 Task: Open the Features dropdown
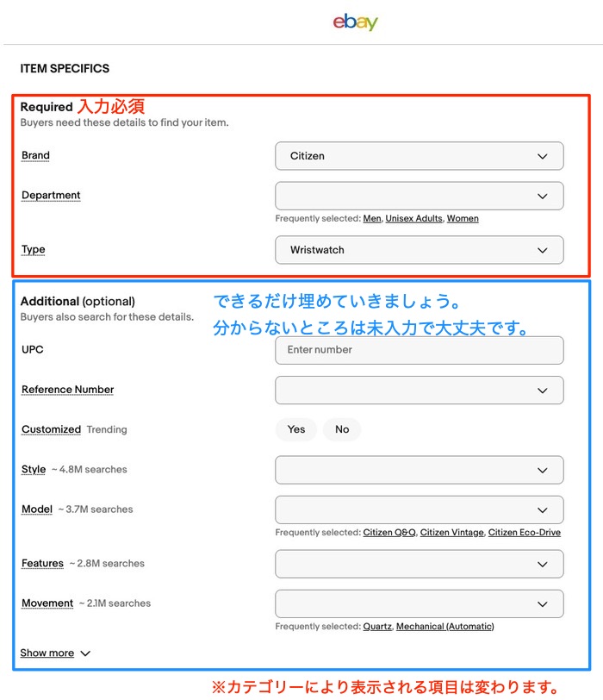click(419, 564)
